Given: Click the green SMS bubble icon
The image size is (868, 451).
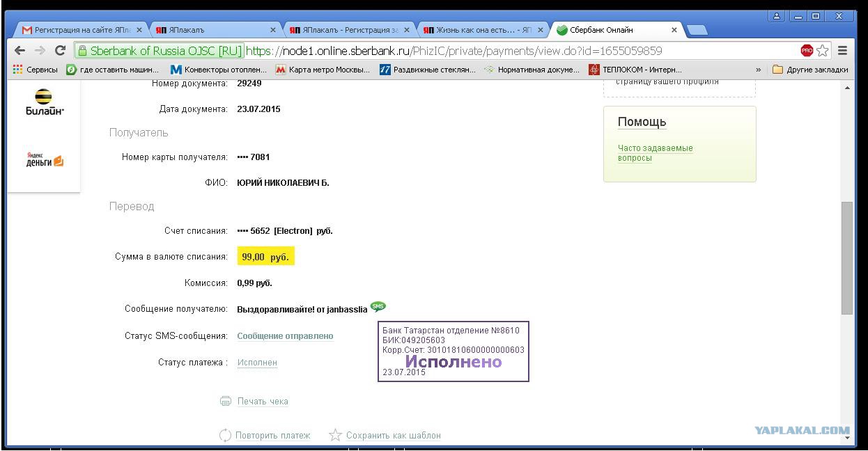Looking at the screenshot, I should click(x=378, y=307).
